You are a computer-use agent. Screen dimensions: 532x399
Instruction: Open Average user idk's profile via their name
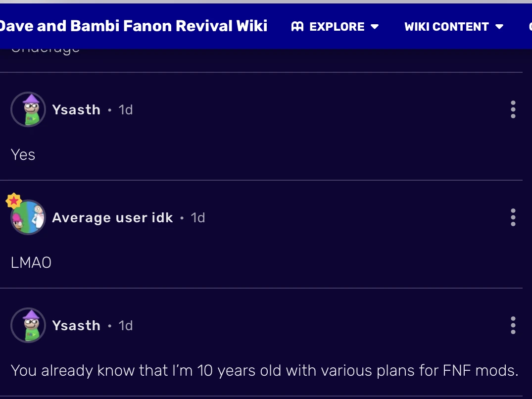point(112,217)
